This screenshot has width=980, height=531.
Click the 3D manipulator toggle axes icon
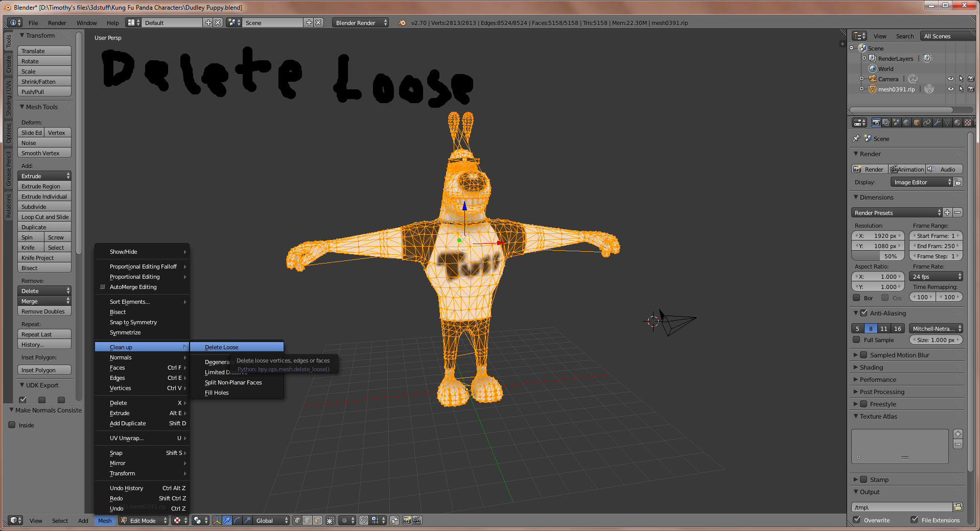coord(217,520)
